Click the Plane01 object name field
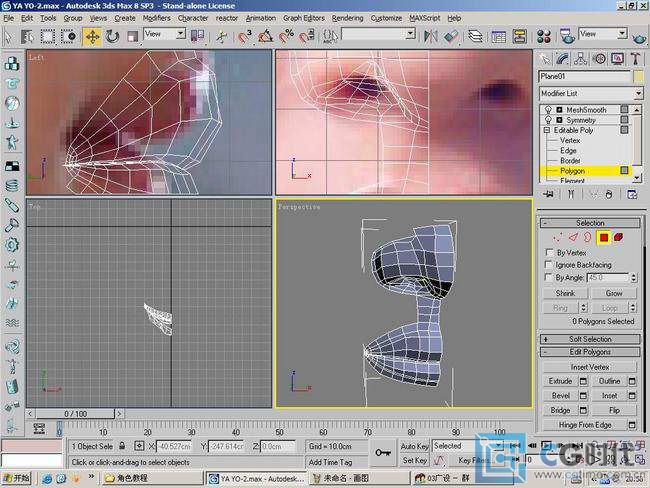Screen dimensions: 650x488 (x=585, y=76)
